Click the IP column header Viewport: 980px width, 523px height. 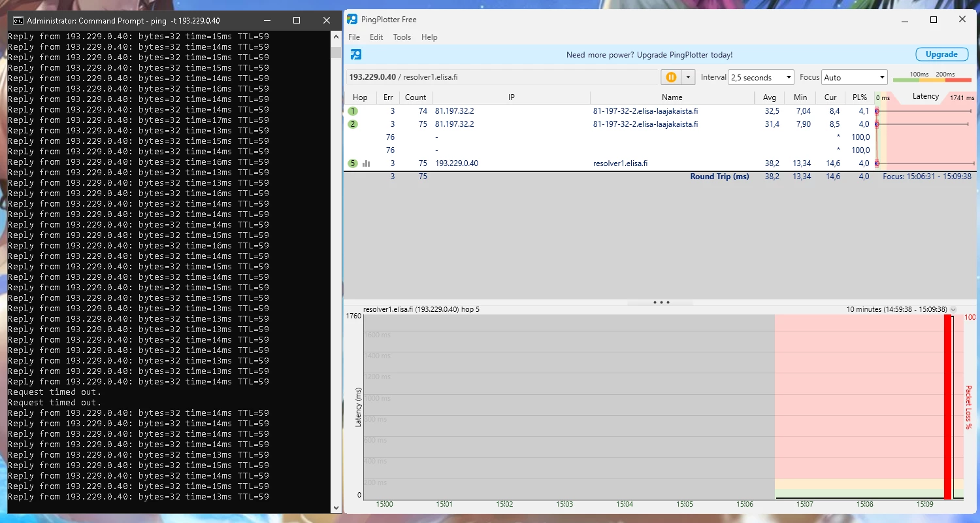click(512, 97)
